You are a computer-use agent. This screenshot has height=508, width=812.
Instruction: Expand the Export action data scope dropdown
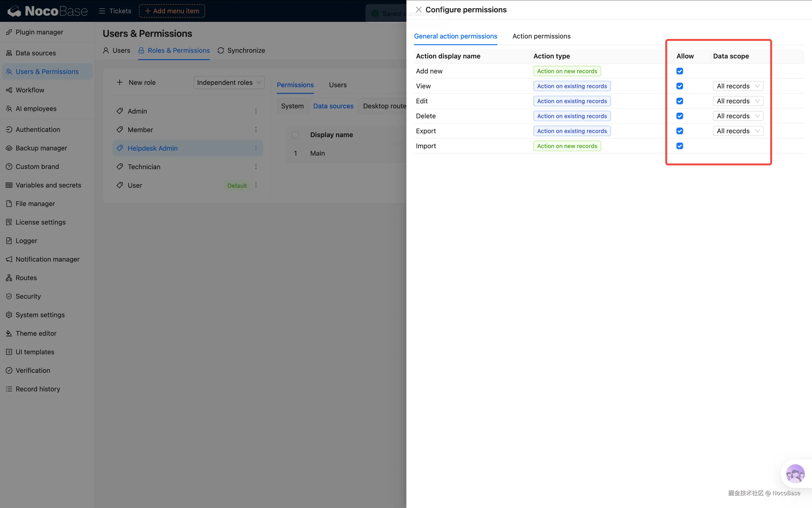coord(738,131)
